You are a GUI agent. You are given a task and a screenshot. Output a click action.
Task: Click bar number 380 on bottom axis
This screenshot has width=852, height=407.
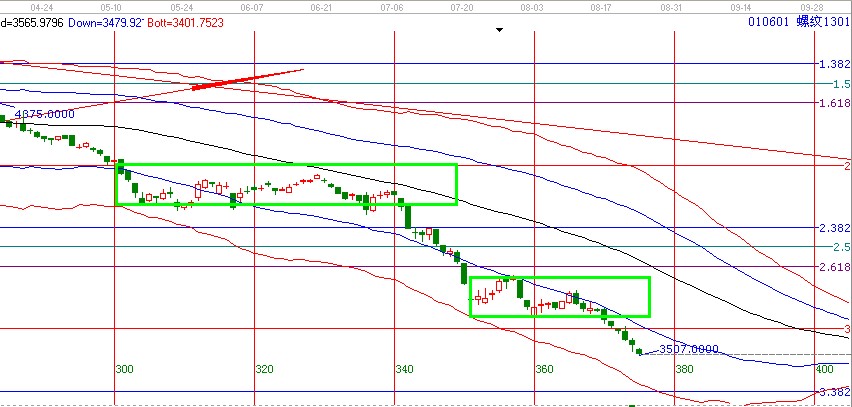[685, 369]
